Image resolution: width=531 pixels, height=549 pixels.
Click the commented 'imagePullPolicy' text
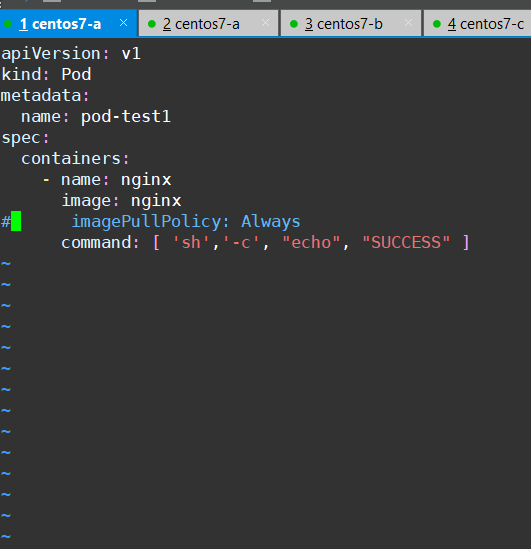pyautogui.click(x=146, y=222)
